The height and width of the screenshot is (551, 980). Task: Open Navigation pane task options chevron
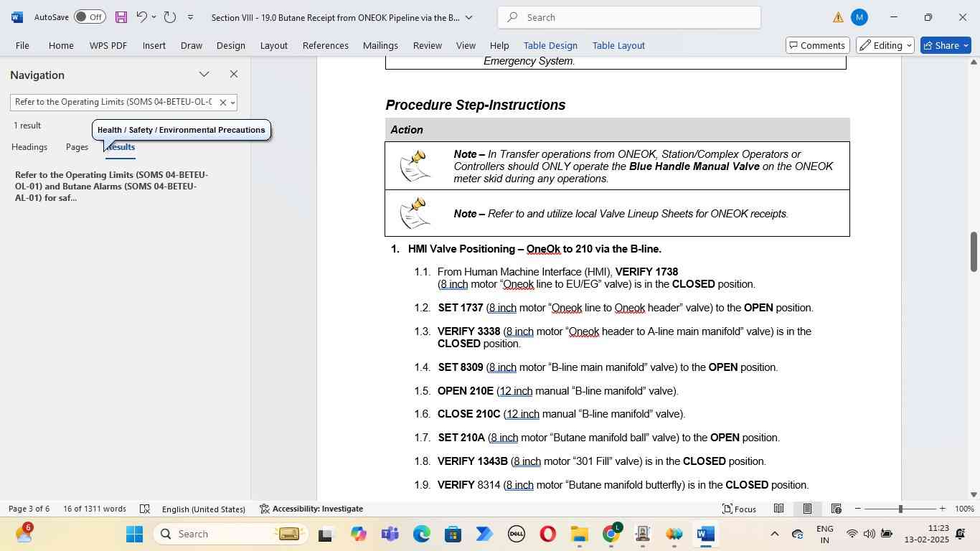coord(204,75)
